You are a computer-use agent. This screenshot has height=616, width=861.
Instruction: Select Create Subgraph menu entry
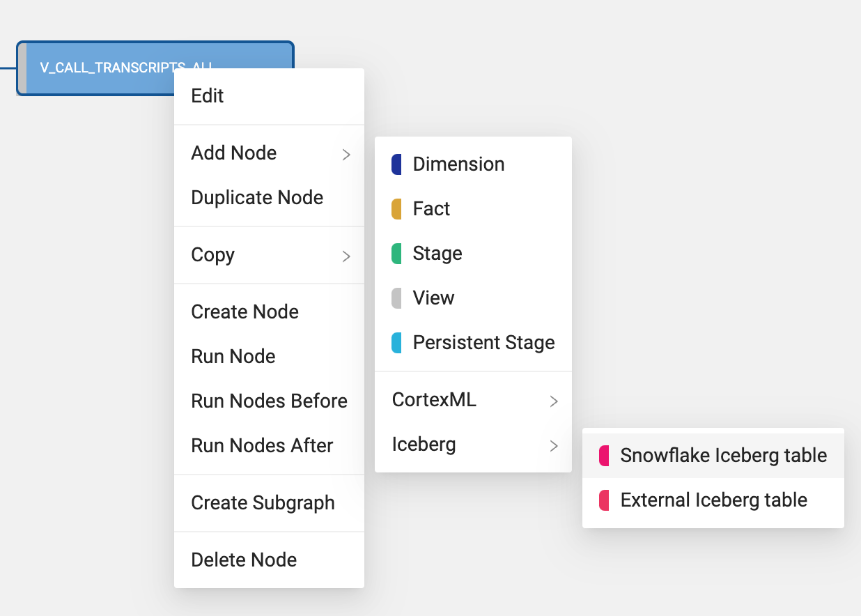[x=263, y=503]
